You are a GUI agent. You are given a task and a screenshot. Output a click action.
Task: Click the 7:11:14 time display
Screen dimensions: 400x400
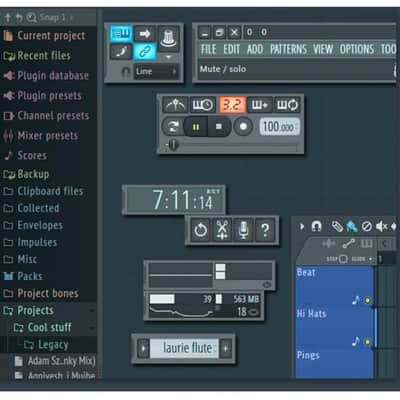click(x=174, y=200)
